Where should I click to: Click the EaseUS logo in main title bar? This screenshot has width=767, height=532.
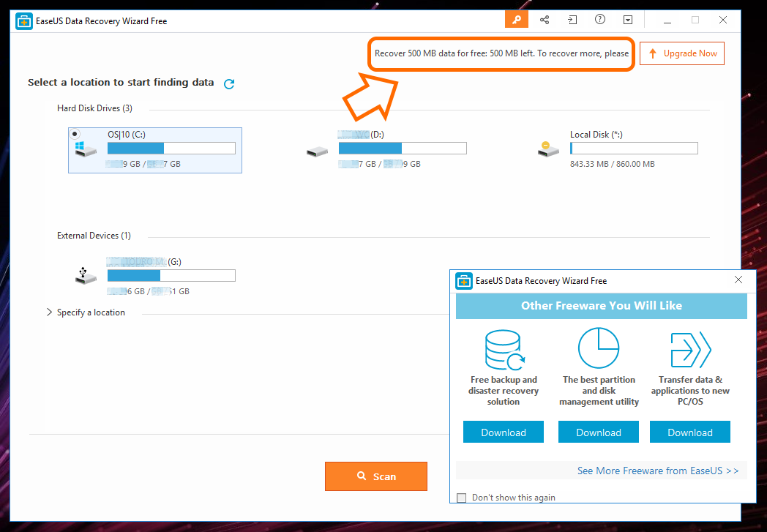pyautogui.click(x=24, y=21)
